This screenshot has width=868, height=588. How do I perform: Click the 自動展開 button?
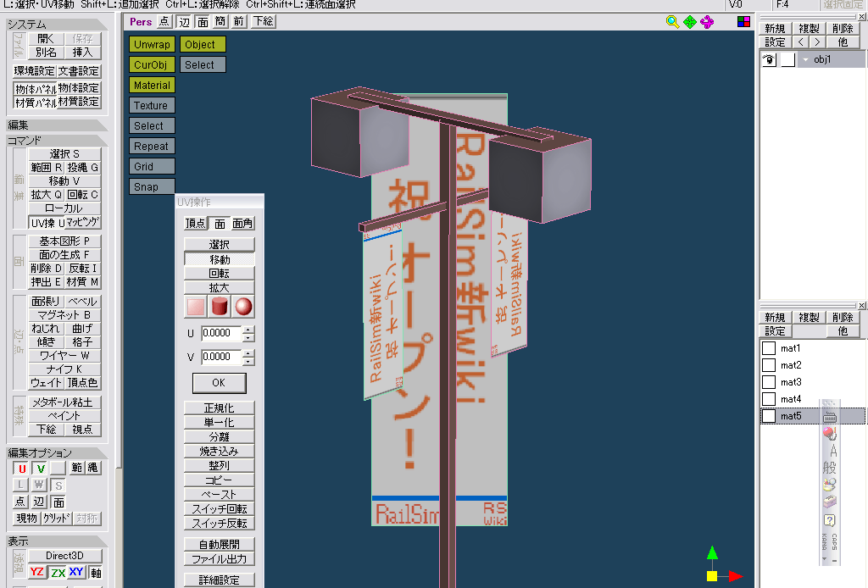click(220, 545)
